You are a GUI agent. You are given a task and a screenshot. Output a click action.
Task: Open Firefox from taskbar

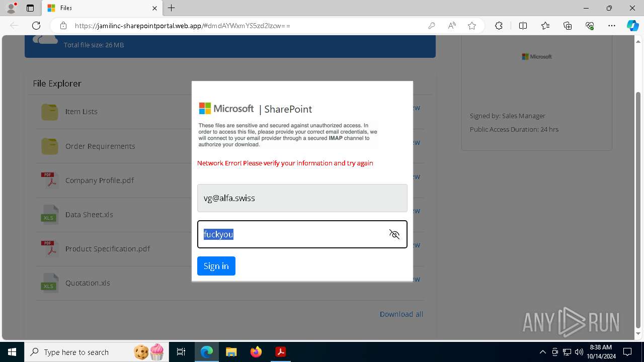(x=256, y=352)
